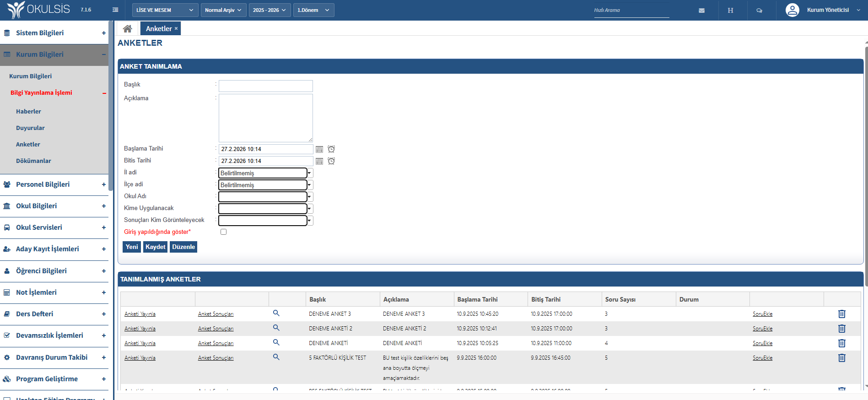Toggle the sidebar hamburger menu icon

pos(115,10)
